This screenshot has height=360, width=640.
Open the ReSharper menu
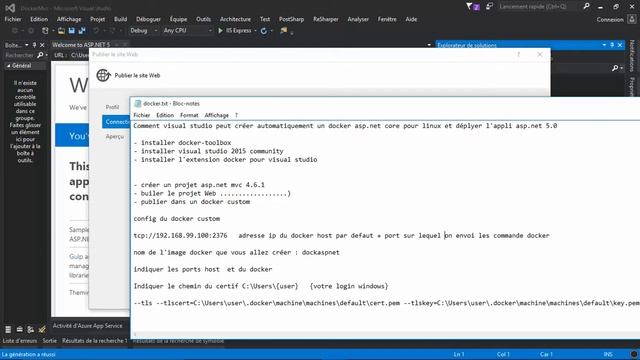pyautogui.click(x=325, y=19)
